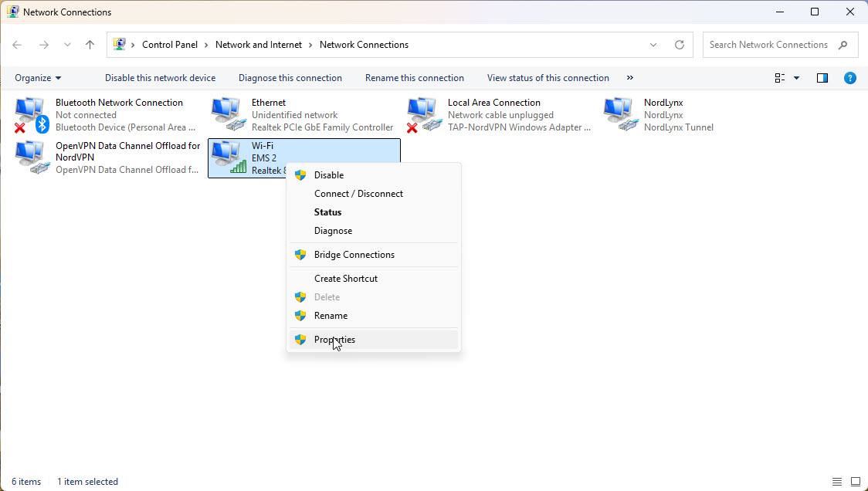Toggle the preview pane button

822,78
